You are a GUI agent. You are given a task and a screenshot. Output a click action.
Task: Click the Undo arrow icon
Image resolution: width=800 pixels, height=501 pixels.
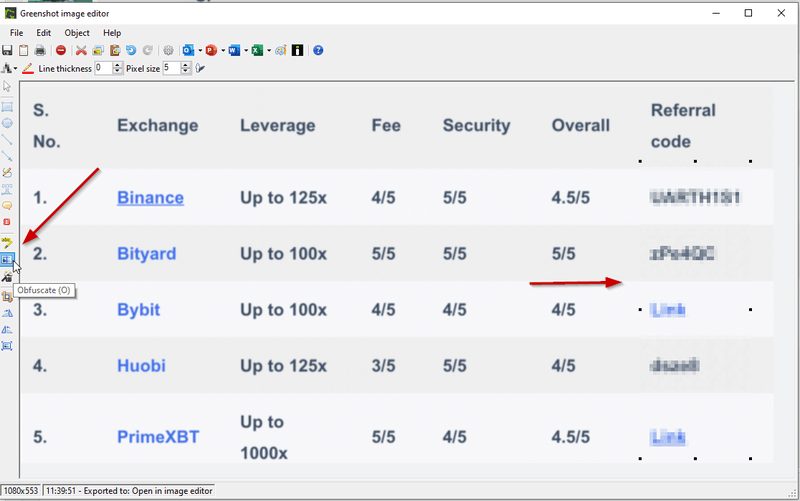point(131,51)
